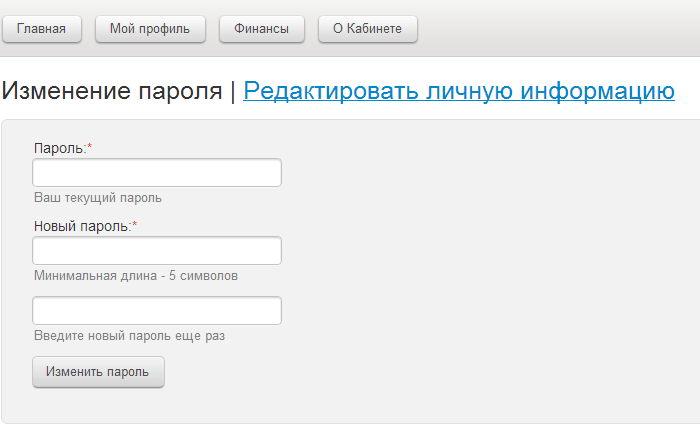Click the Введите новый пароль еще раз hint
The image size is (700, 424).
(x=129, y=336)
